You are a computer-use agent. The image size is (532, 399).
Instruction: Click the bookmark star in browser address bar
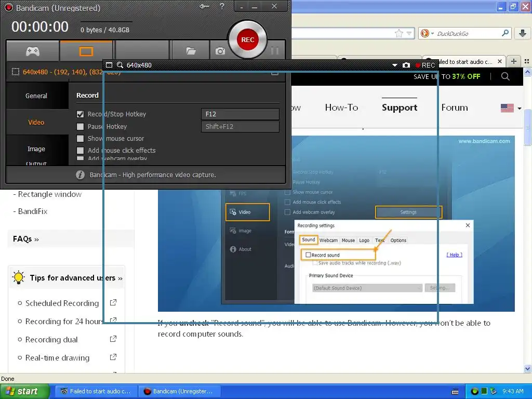point(399,33)
